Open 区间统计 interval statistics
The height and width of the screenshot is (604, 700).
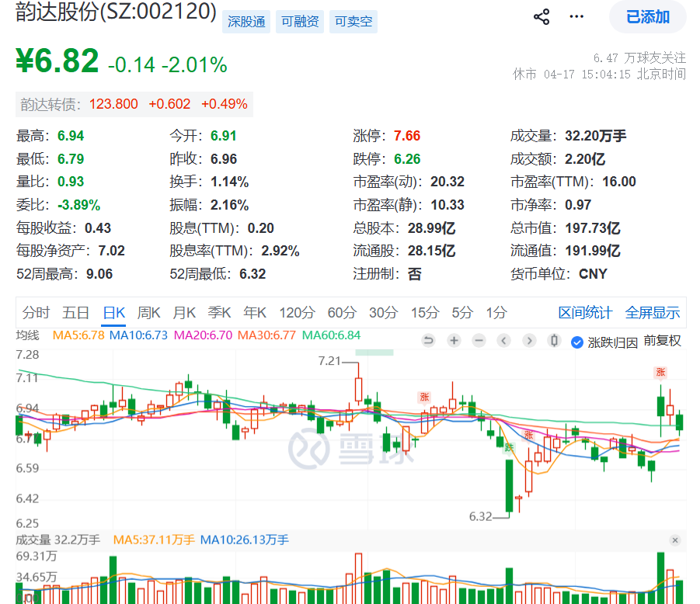(x=585, y=313)
